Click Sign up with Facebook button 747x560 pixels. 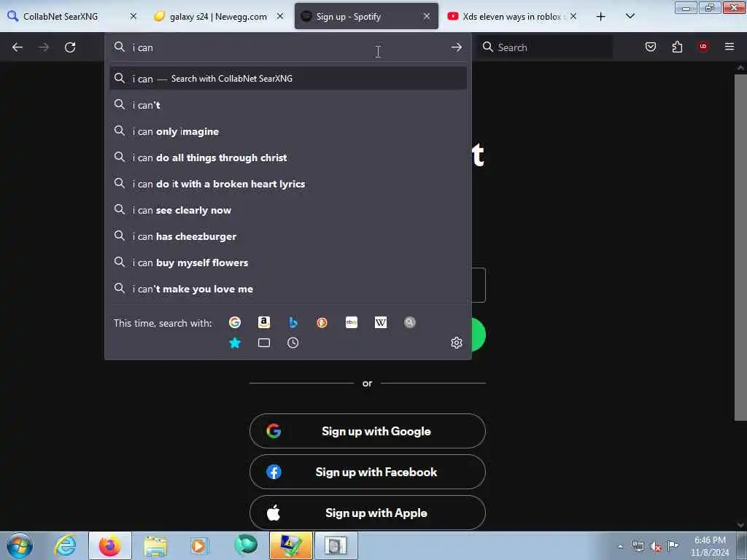point(368,472)
